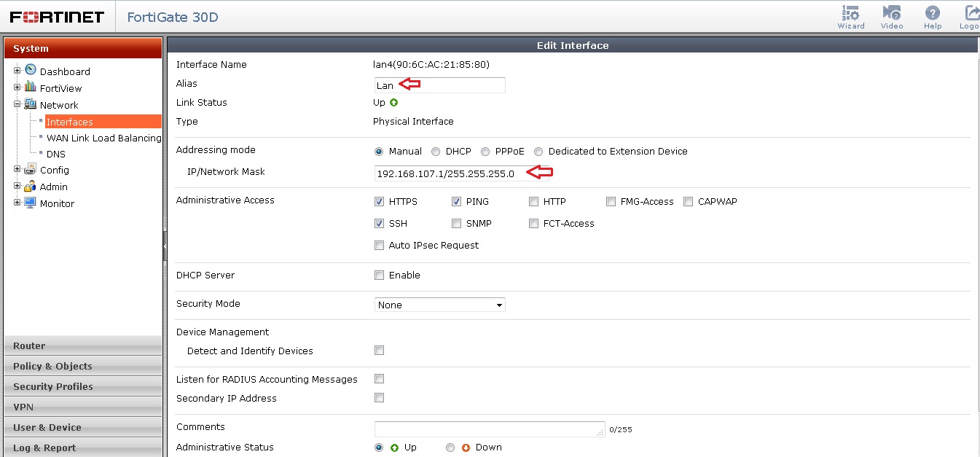Click the Admin icon in System tree
Screen dimensions: 980x457
point(29,187)
